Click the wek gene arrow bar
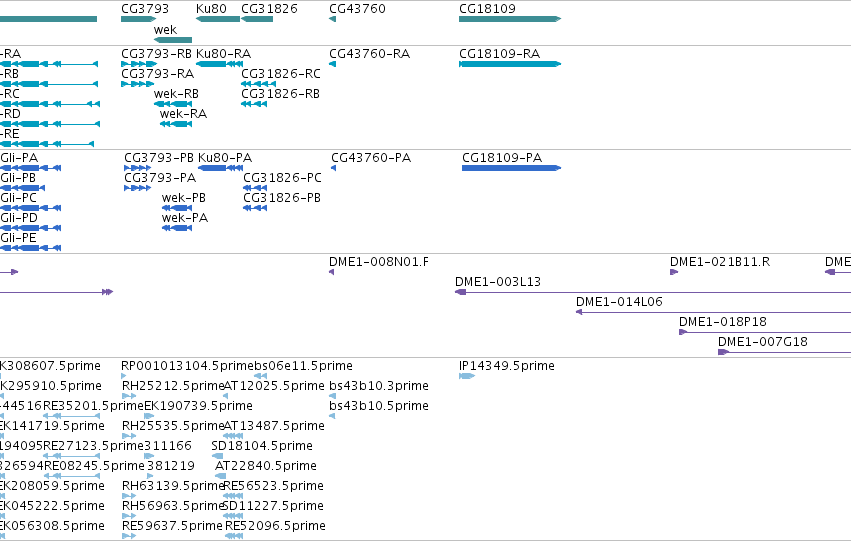The width and height of the screenshot is (851, 541). (173, 40)
